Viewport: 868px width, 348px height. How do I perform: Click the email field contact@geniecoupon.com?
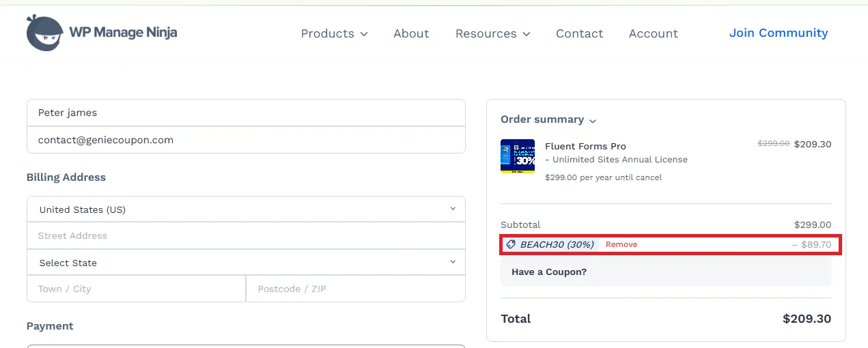point(246,140)
